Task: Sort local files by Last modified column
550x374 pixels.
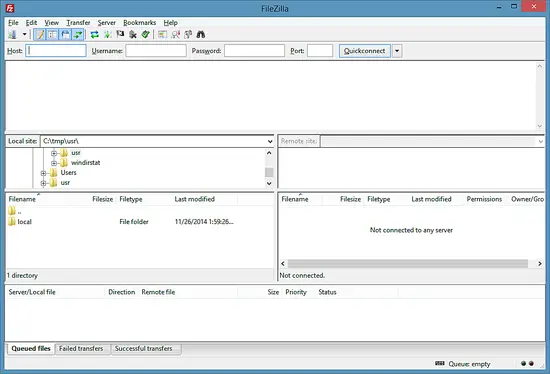Action: tap(195, 199)
